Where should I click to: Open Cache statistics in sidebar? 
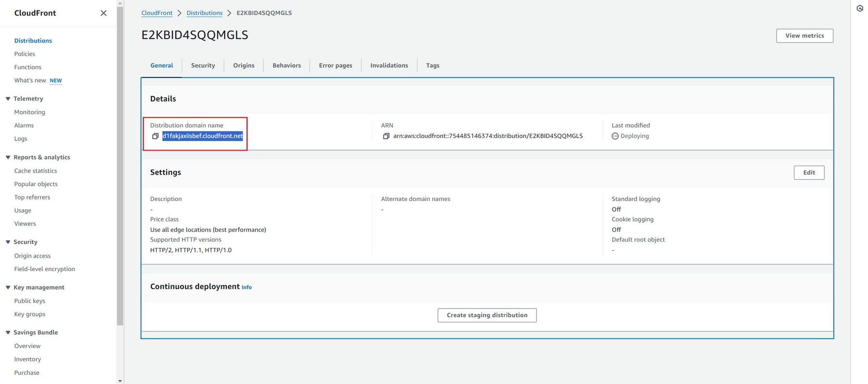pyautogui.click(x=35, y=171)
